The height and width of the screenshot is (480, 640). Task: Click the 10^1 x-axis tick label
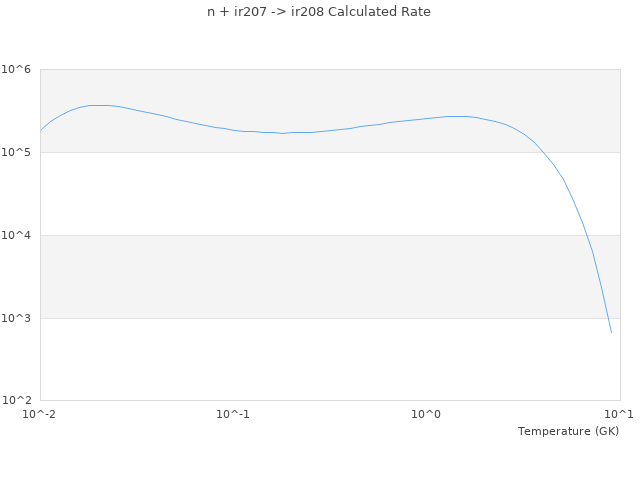pos(619,415)
